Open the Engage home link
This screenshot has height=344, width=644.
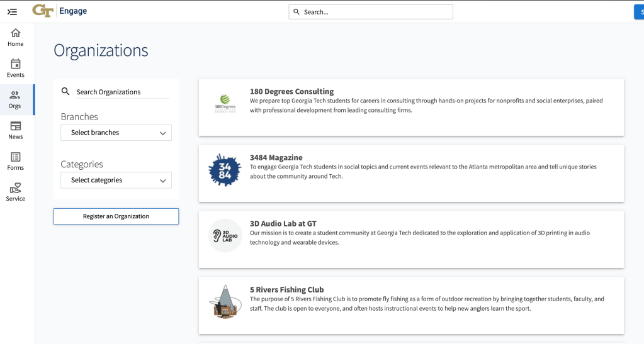(73, 11)
